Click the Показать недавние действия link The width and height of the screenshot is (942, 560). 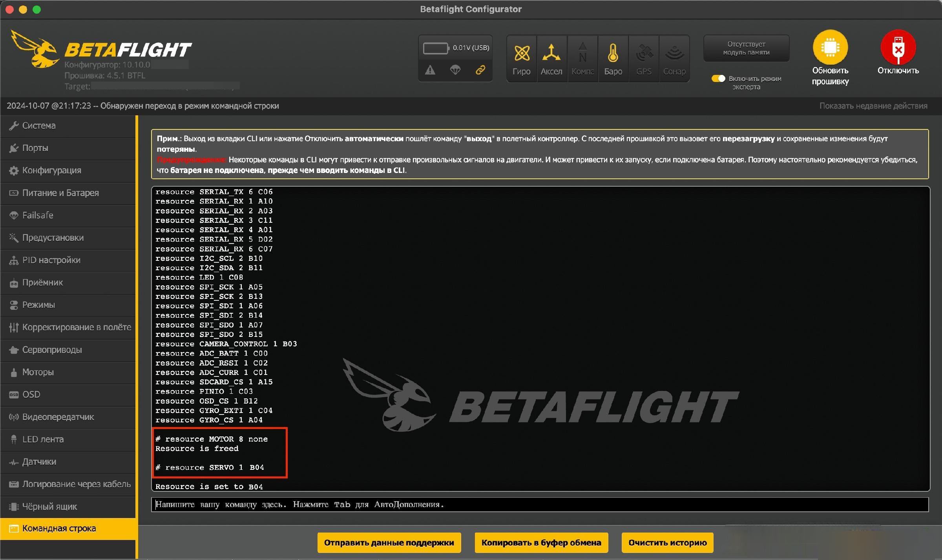873,106
